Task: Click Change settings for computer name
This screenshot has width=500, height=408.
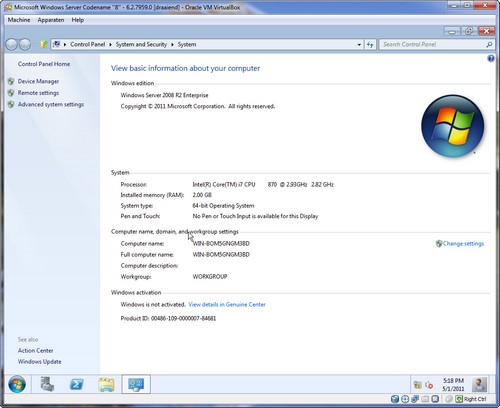Action: (x=463, y=244)
